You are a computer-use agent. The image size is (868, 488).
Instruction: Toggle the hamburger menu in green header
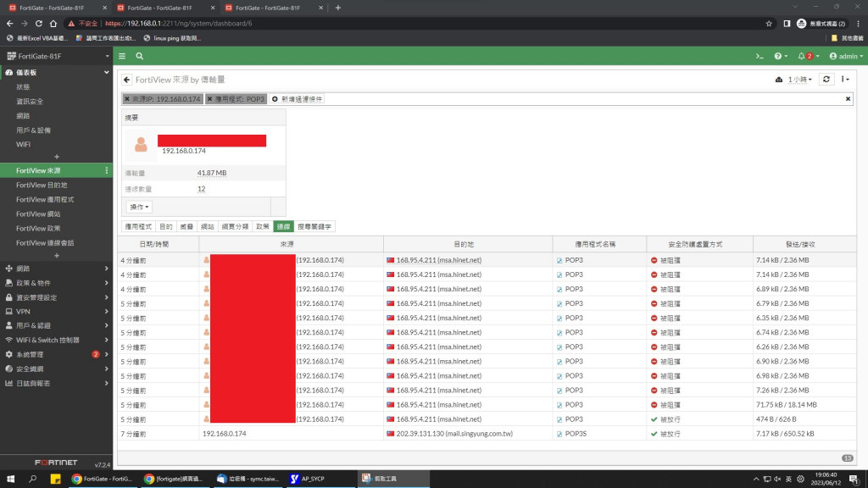pos(122,56)
